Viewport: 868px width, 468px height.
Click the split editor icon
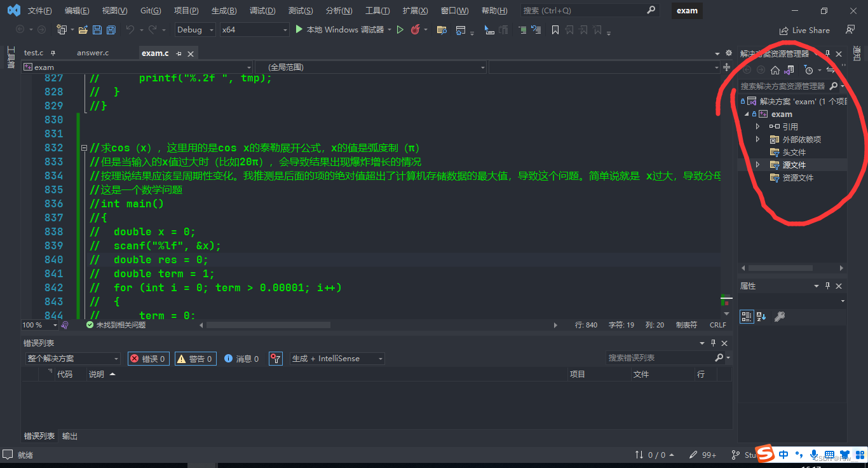coord(727,67)
